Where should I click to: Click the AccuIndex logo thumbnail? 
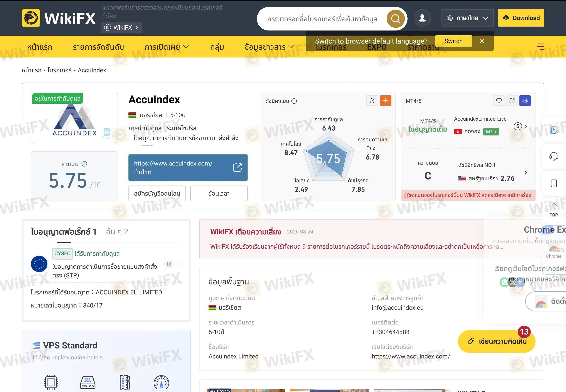point(74,118)
